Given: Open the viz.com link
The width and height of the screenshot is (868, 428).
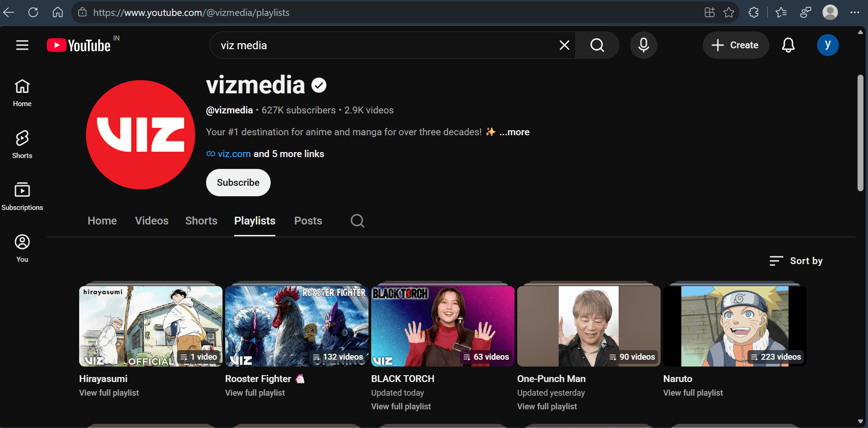Looking at the screenshot, I should [x=234, y=154].
